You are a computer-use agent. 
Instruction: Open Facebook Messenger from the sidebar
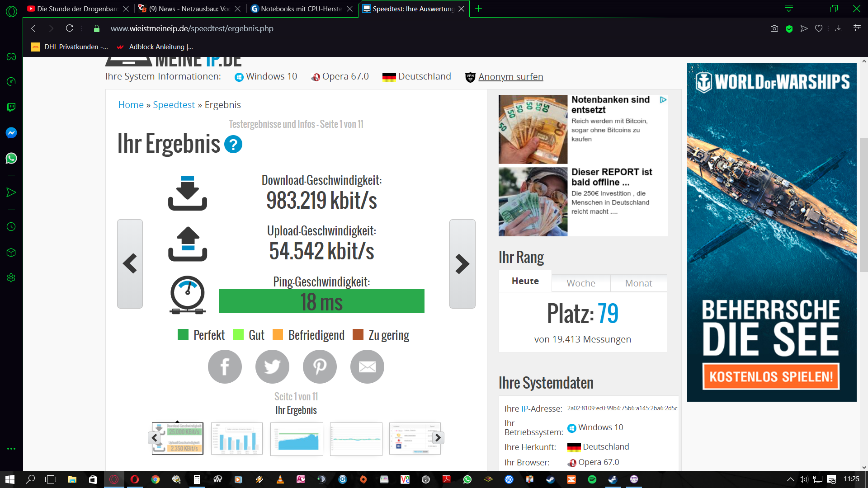tap(11, 132)
